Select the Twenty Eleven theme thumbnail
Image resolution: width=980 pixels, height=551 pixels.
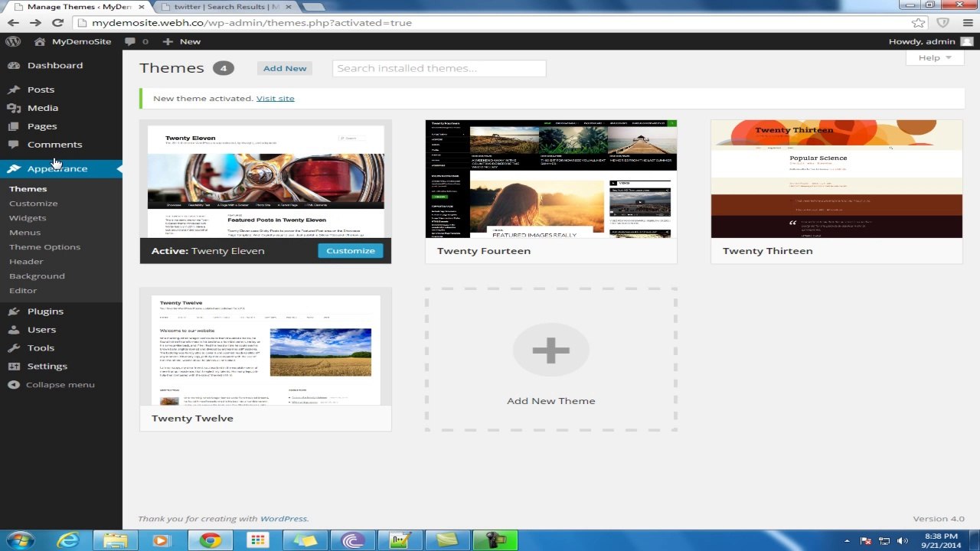pos(266,179)
